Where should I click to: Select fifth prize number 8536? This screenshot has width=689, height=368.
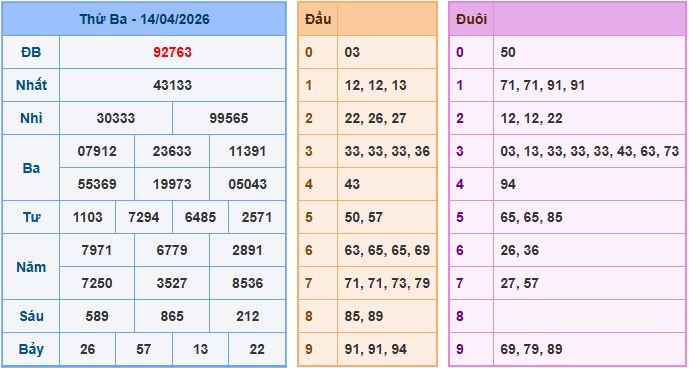tap(247, 283)
